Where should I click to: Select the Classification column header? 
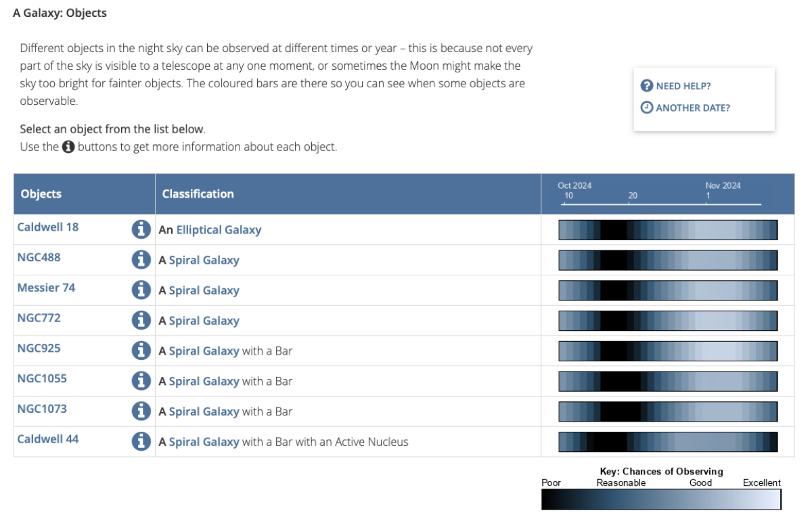[x=198, y=194]
